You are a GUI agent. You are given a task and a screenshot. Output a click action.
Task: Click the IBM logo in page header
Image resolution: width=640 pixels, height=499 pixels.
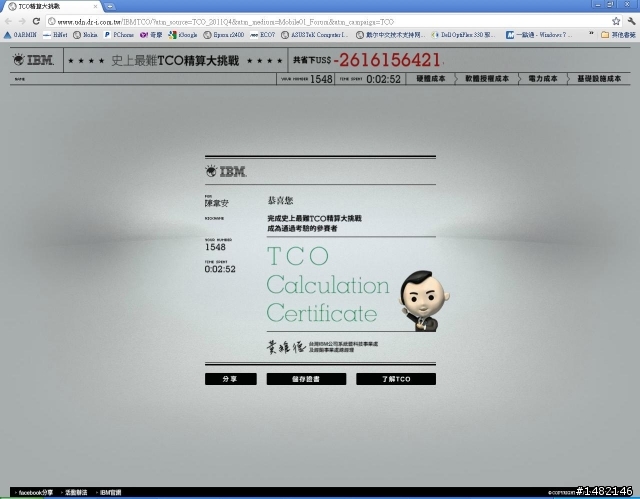[x=33, y=60]
